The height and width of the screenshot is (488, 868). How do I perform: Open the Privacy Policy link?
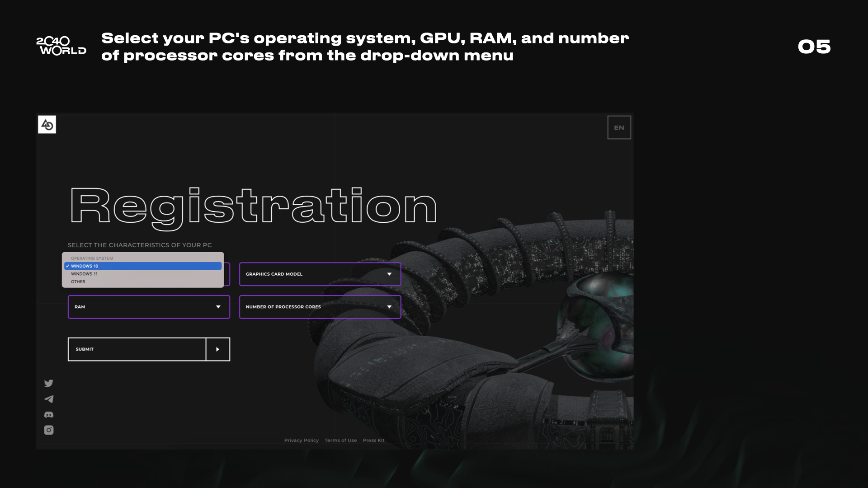pyautogui.click(x=301, y=441)
